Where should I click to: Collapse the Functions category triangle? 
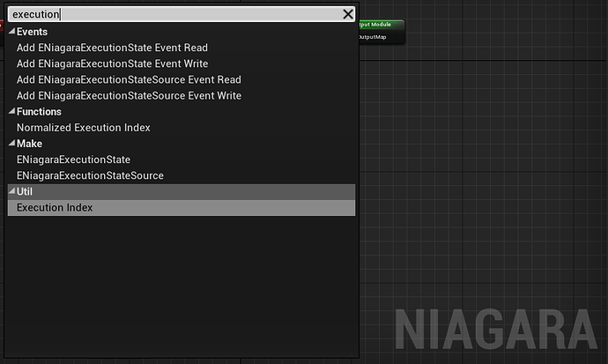(12, 111)
